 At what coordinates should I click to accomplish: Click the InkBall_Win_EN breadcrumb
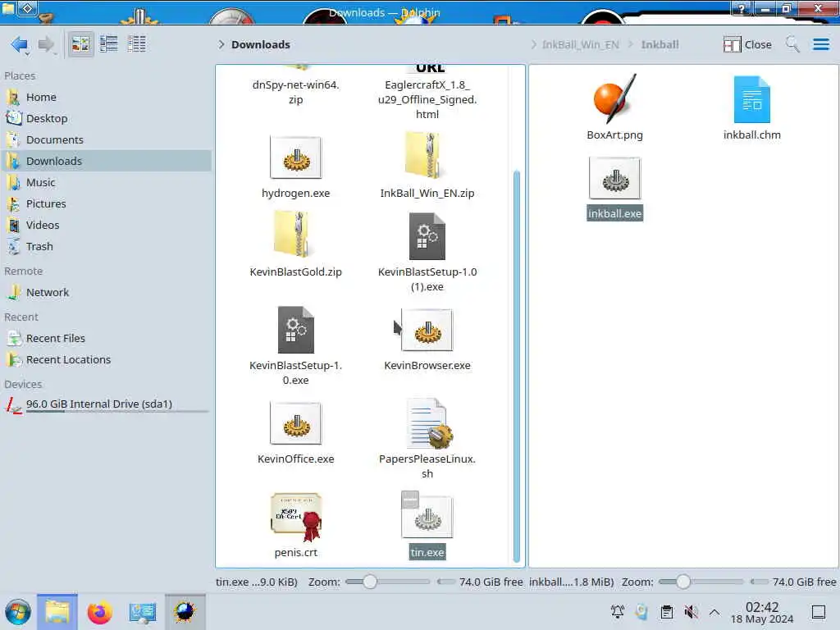(x=580, y=44)
